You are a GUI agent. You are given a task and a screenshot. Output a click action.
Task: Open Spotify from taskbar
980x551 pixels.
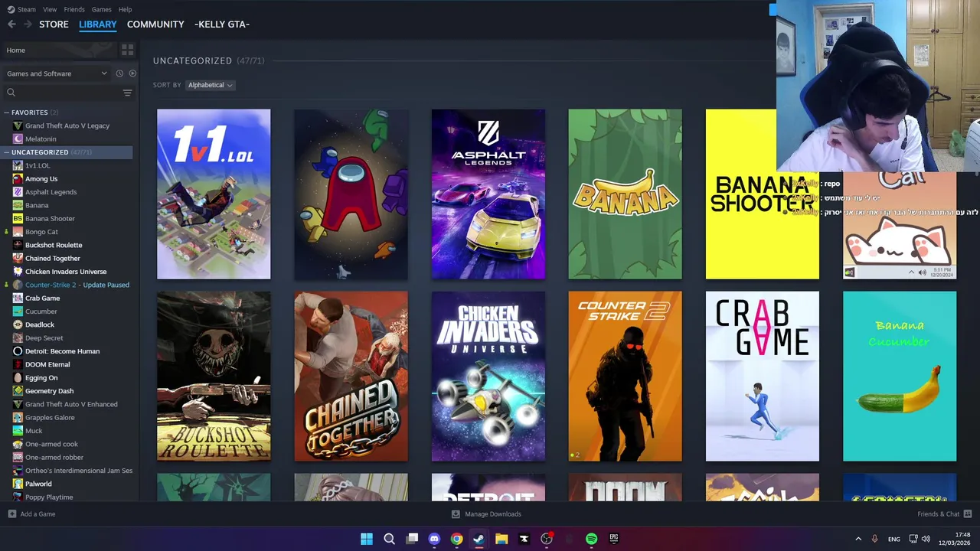tap(591, 539)
